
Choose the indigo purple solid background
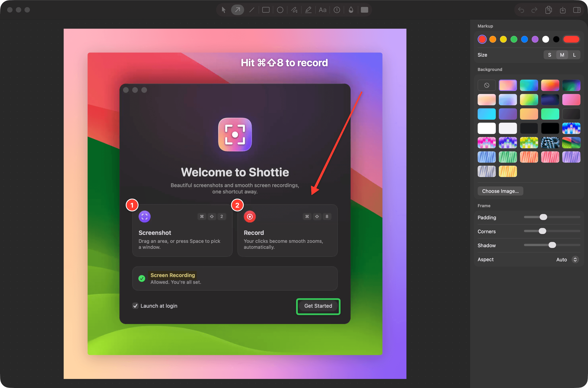(x=508, y=114)
